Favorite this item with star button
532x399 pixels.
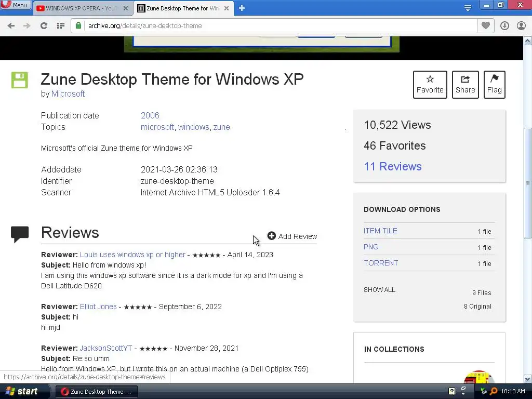pos(430,85)
